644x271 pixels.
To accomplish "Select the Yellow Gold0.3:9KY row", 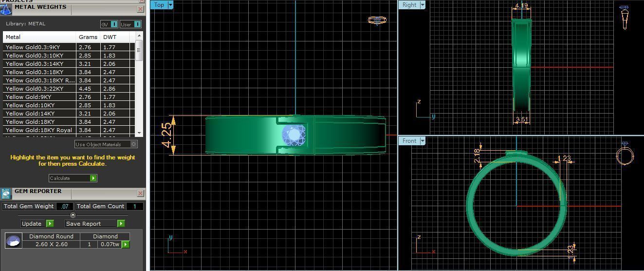I will coord(69,47).
